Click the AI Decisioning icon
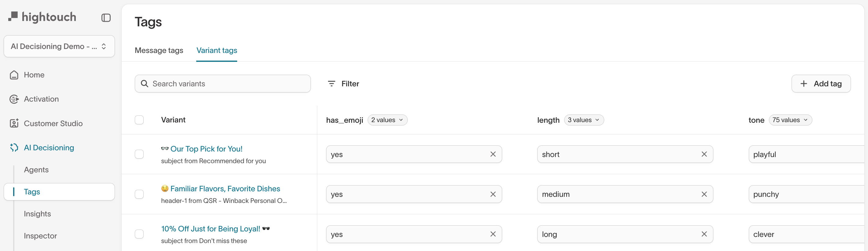The width and height of the screenshot is (868, 251). click(14, 148)
